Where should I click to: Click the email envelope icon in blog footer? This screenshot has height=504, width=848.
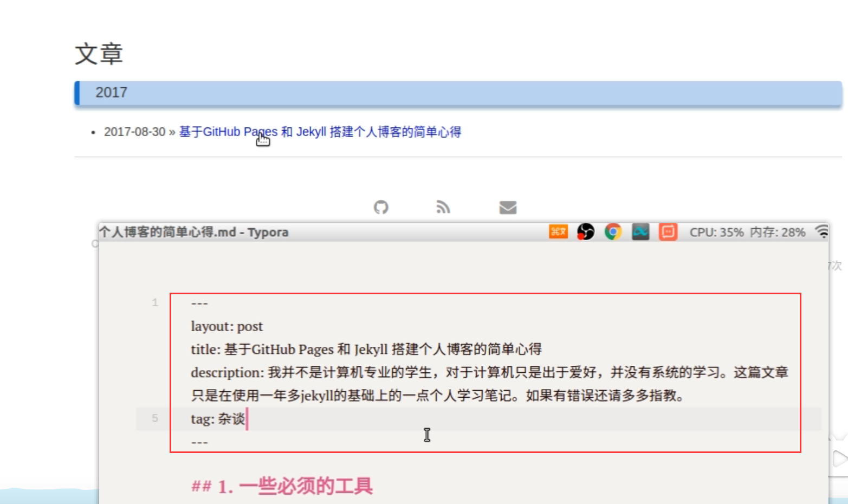pos(508,207)
